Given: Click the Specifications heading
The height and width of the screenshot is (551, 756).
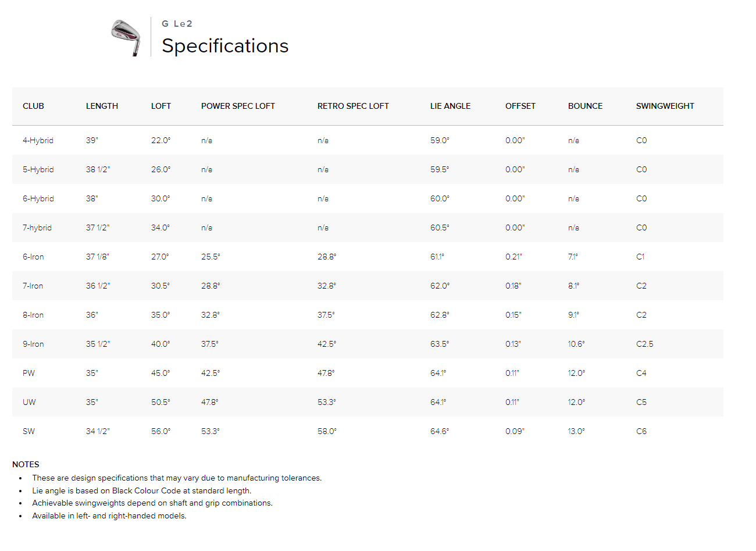Looking at the screenshot, I should pos(225,46).
